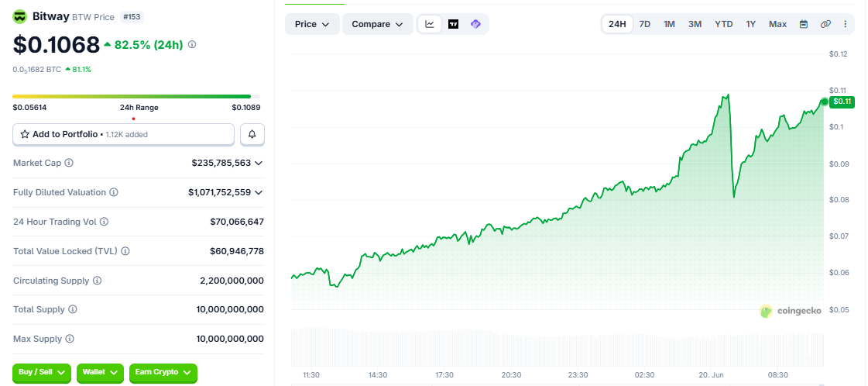The height and width of the screenshot is (386, 868).
Task: Click the info icon next to Fully Diluted Valuation
Action: (x=114, y=192)
